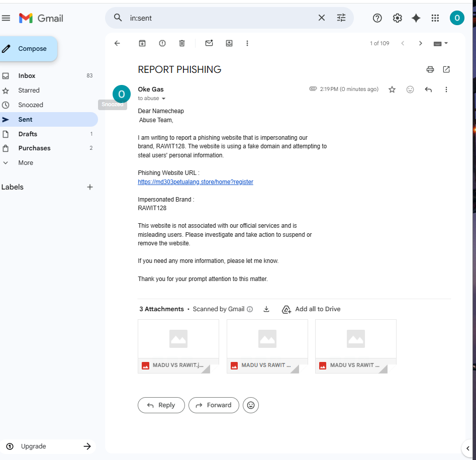Delete this email with the trash icon

182,43
